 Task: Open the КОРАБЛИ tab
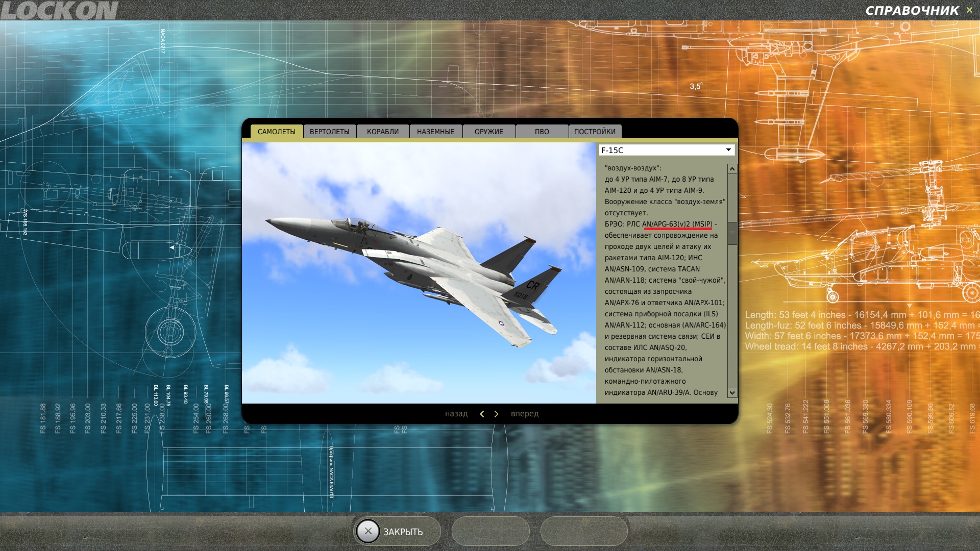383,132
